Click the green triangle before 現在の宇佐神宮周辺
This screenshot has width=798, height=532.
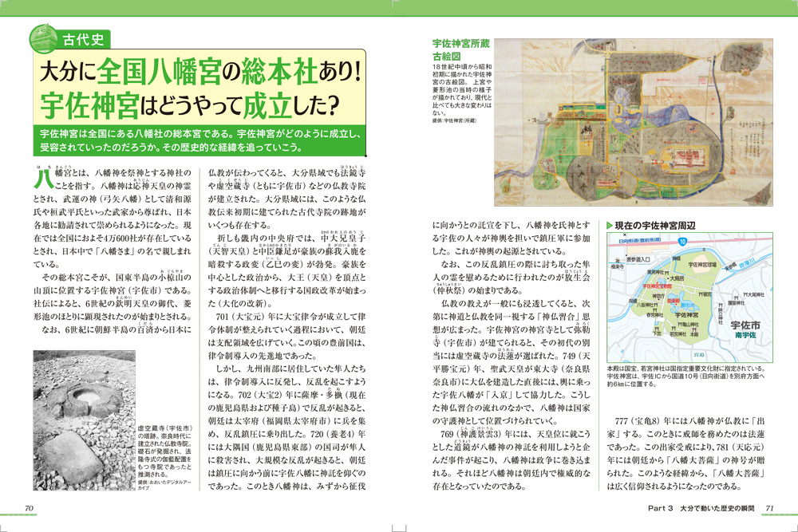(x=610, y=225)
